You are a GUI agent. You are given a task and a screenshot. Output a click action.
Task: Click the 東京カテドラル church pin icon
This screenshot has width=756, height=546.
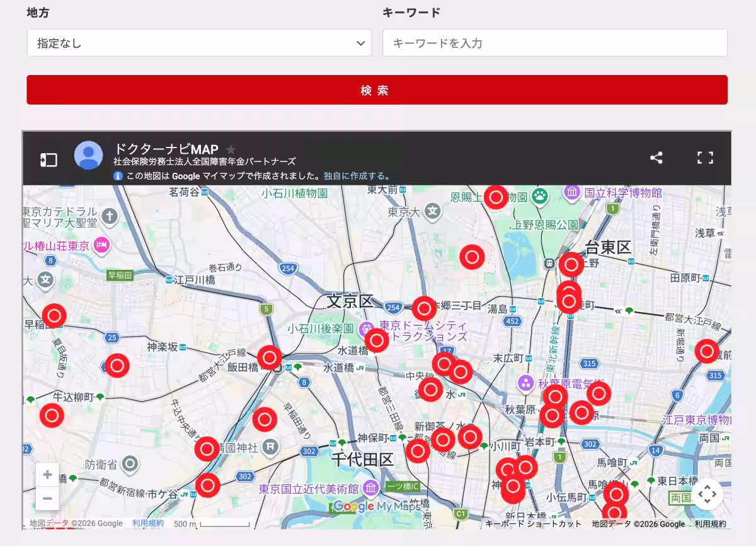[x=109, y=216]
